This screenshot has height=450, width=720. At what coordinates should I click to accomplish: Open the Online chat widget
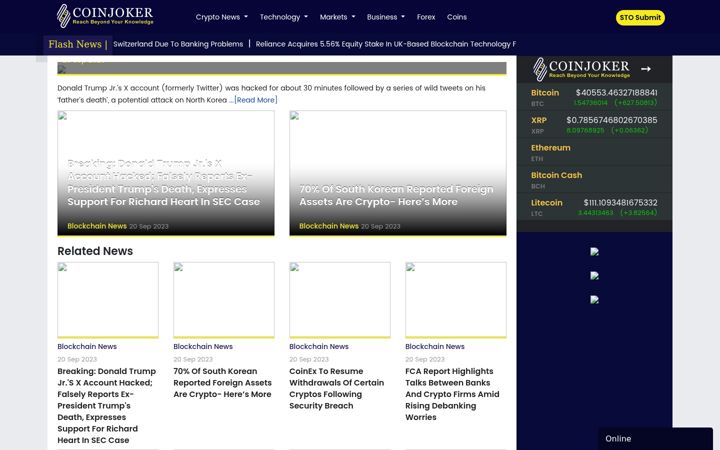tap(655, 439)
